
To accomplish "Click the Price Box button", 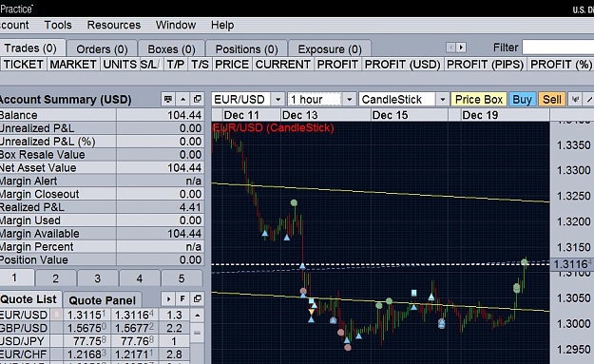I will coord(479,99).
